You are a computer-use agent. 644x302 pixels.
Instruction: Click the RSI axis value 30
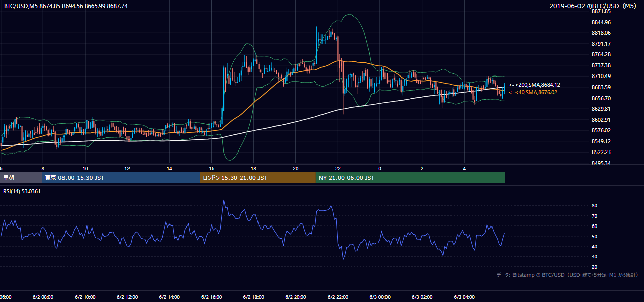[x=595, y=257]
